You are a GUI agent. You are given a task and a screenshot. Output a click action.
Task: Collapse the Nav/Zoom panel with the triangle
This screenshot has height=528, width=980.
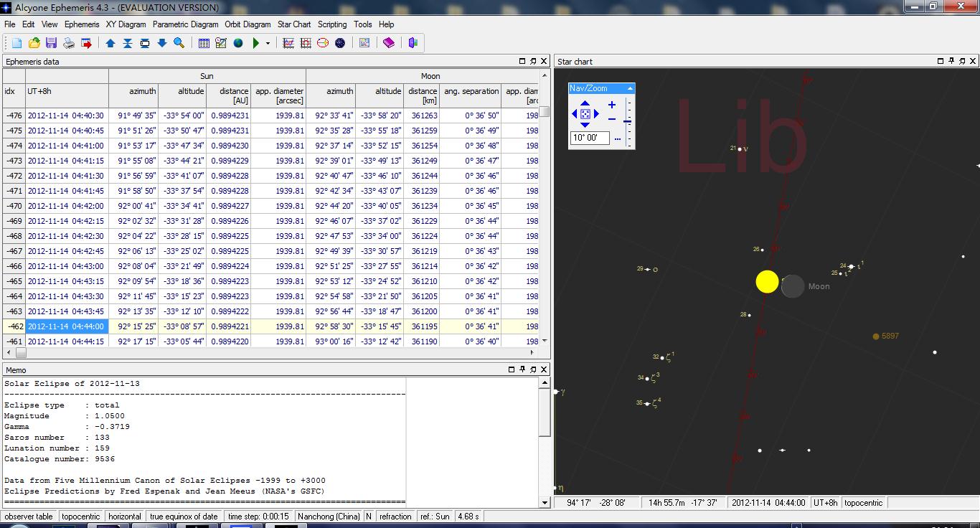click(630, 88)
